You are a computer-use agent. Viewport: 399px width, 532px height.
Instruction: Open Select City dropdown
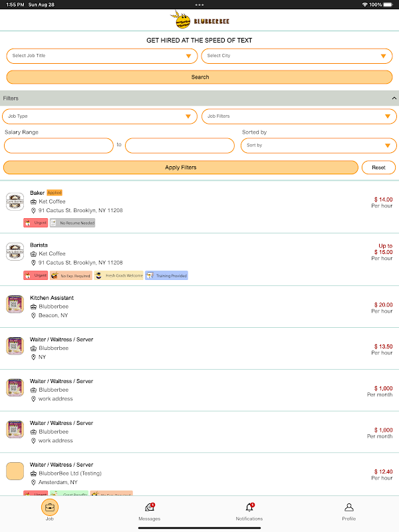coord(297,56)
